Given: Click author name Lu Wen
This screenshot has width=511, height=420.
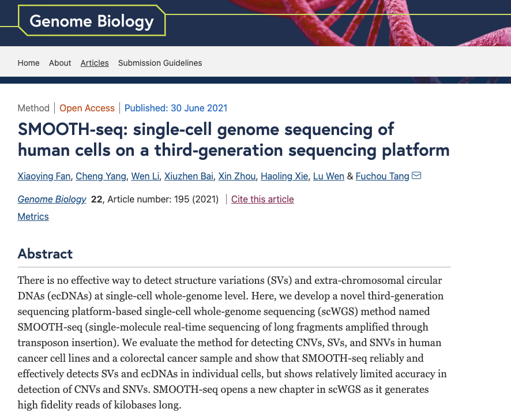Looking at the screenshot, I should pyautogui.click(x=329, y=176).
